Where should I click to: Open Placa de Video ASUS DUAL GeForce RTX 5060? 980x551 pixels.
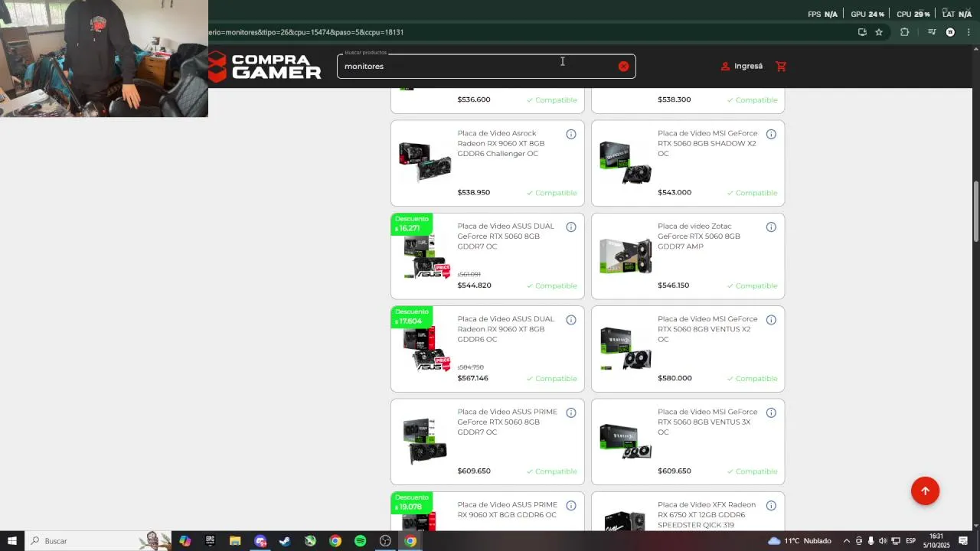tap(506, 236)
